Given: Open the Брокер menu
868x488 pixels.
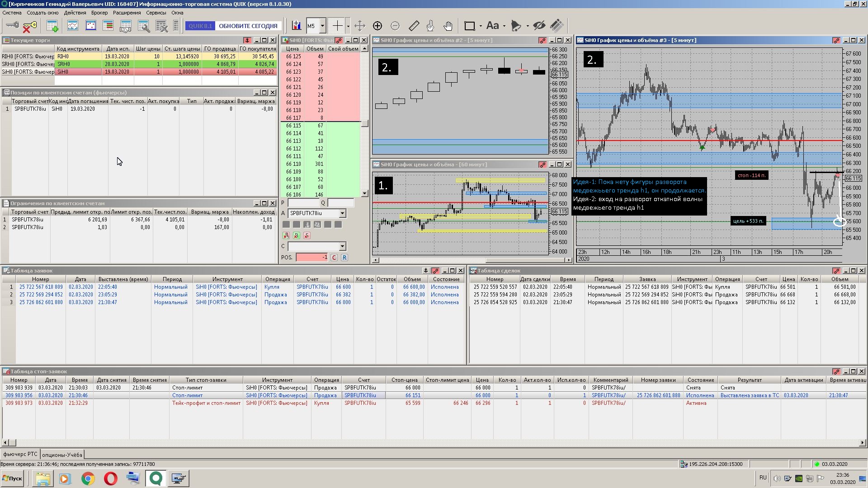Looking at the screenshot, I should (x=99, y=13).
